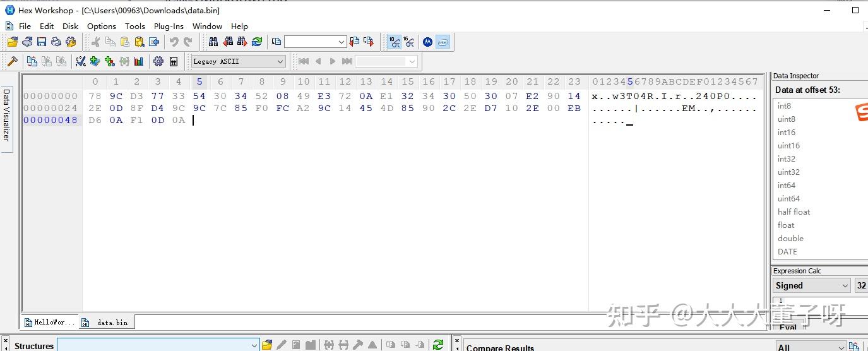Screen dimensions: 868x351
Task: Open the Legacy ASCII character set dropdown
Action: coord(238,61)
